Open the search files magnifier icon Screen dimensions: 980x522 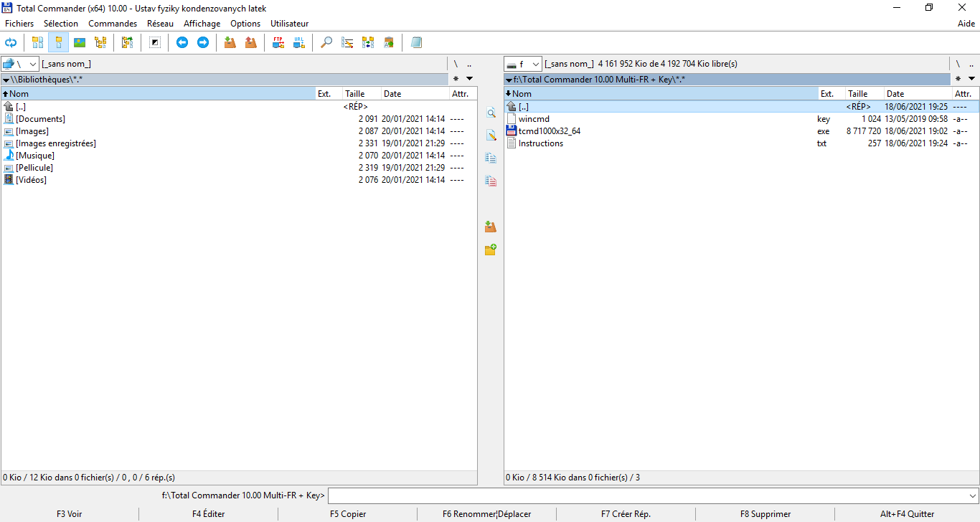pyautogui.click(x=326, y=42)
